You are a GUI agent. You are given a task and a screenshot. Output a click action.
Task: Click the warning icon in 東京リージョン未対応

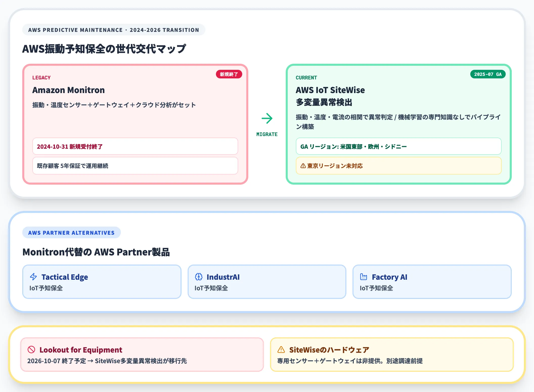(303, 166)
